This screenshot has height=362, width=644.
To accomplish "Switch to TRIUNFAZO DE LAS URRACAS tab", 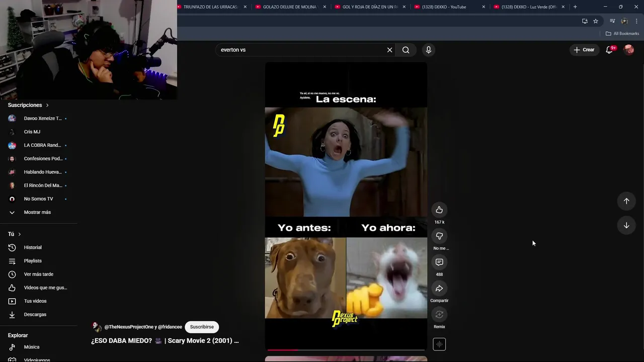I will pyautogui.click(x=210, y=7).
